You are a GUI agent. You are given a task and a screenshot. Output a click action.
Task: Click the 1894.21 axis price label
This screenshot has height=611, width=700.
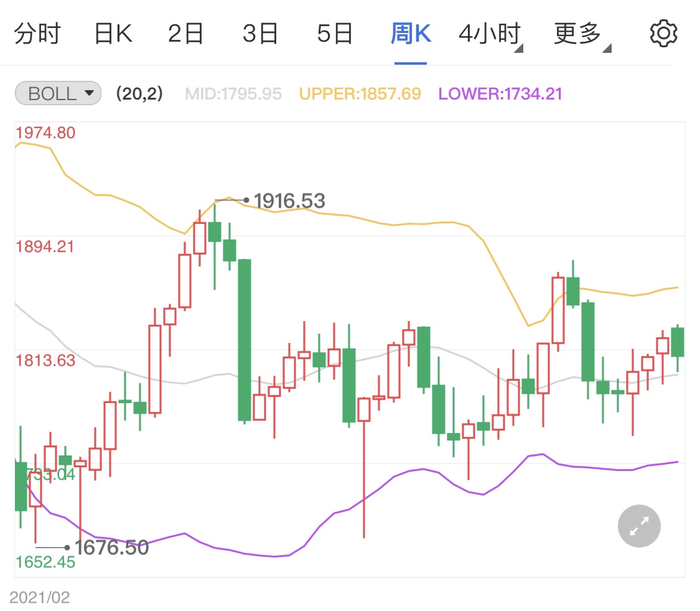45,246
